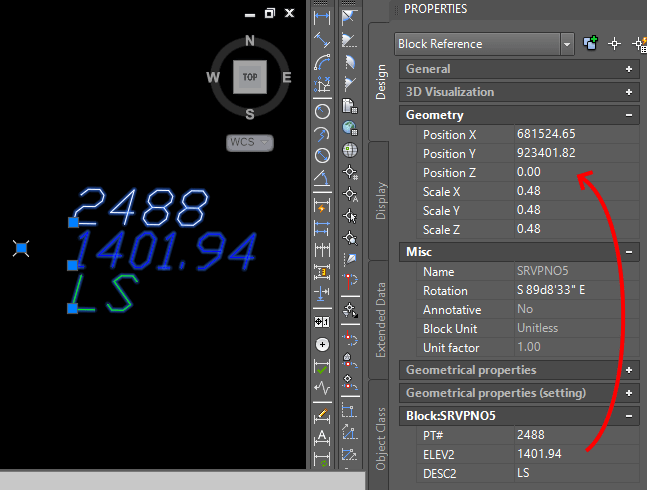647x490 pixels.
Task: Click the TOP face of ViewCube
Action: 250,77
